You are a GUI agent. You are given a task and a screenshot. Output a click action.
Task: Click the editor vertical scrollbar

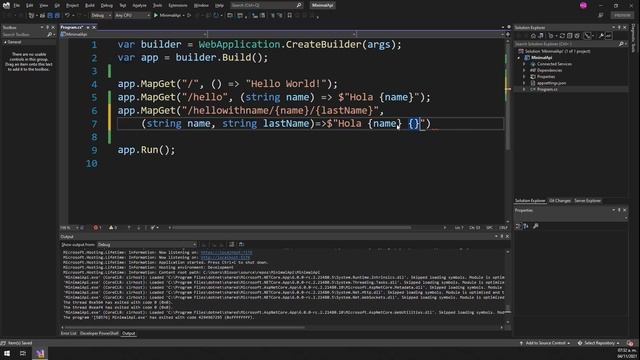[508, 131]
